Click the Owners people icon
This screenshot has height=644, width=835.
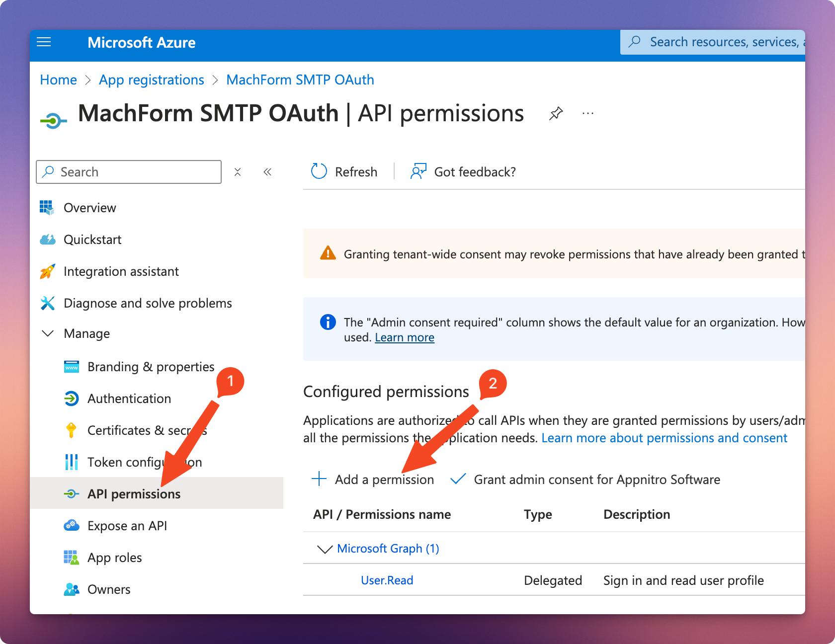click(72, 589)
